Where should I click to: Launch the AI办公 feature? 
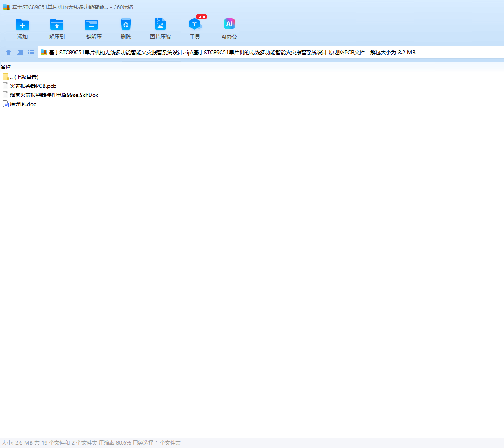tap(229, 28)
